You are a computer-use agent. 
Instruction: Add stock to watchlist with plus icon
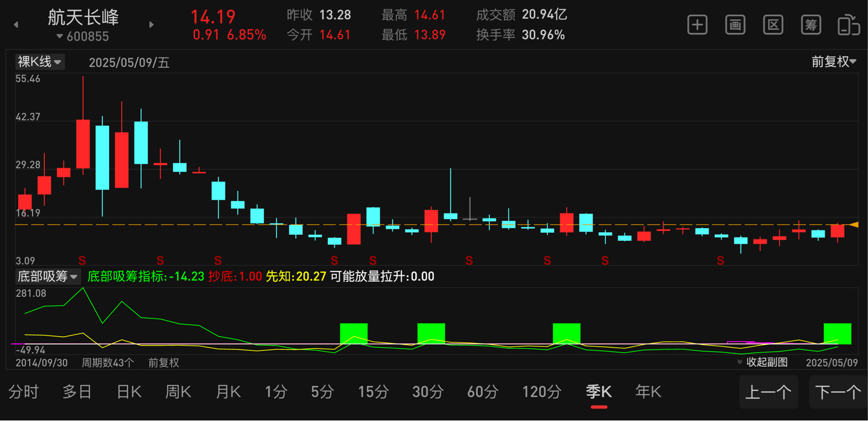tap(697, 25)
